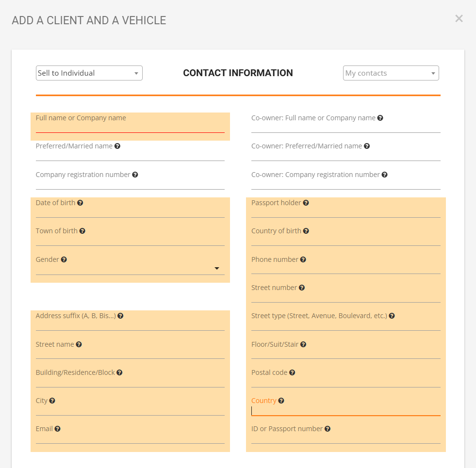Expand the Gender dropdown arrow

pyautogui.click(x=217, y=269)
